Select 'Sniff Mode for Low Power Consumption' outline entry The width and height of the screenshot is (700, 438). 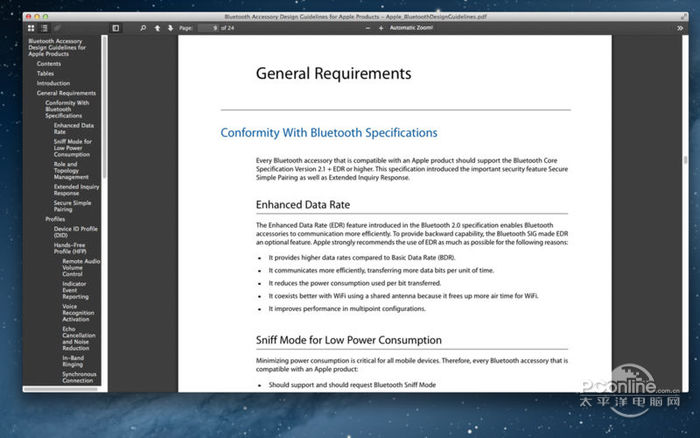[x=73, y=148]
